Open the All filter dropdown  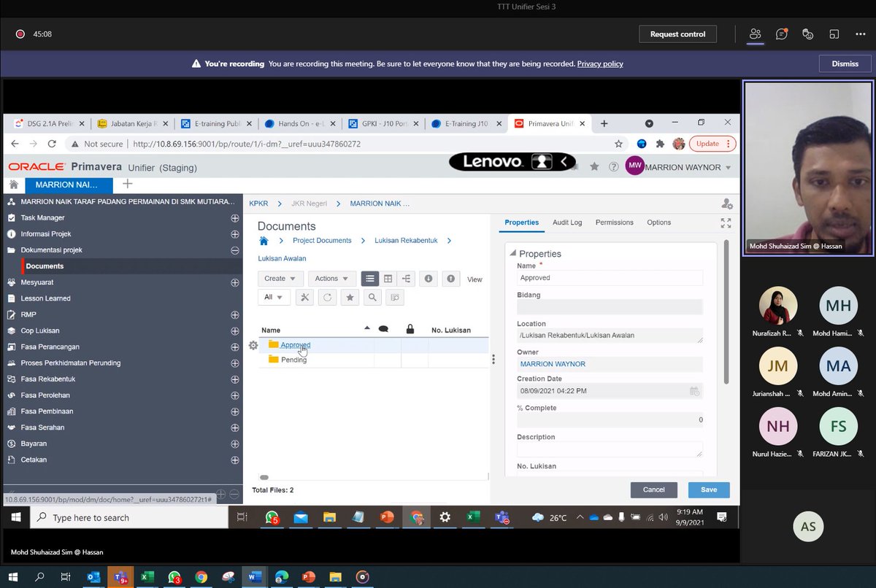point(274,297)
